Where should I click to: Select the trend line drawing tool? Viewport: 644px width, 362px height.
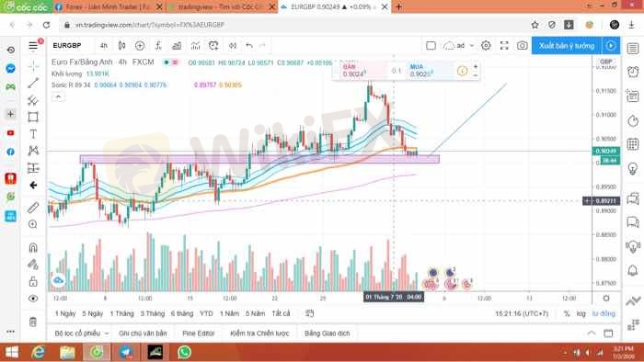coord(33,83)
